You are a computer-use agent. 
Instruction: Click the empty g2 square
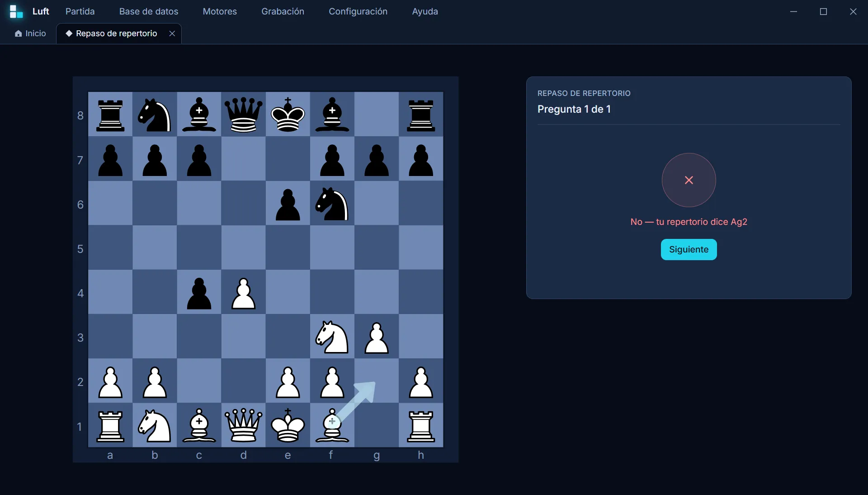[x=377, y=381]
